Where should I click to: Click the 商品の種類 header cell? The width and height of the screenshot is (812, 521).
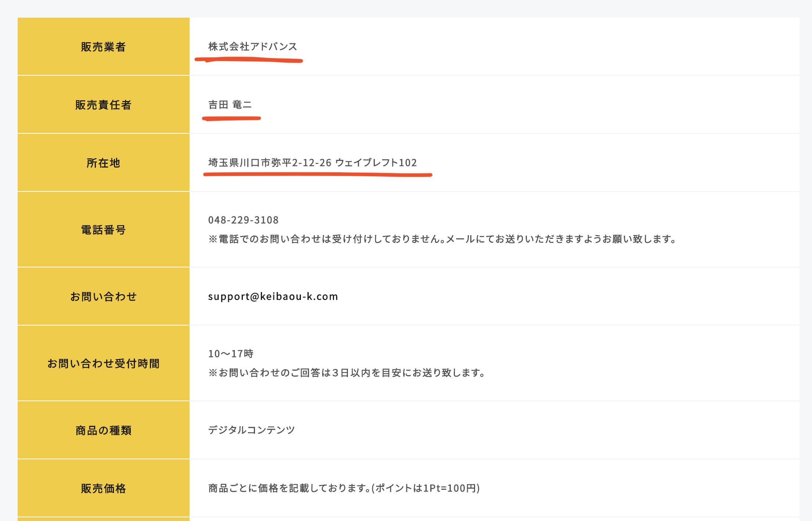coord(103,430)
